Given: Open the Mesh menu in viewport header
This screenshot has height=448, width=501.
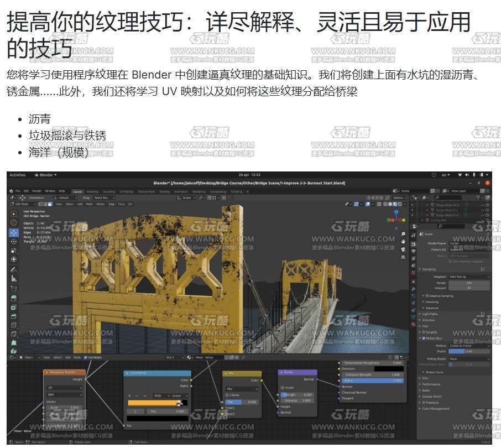Looking at the screenshot, I should 89,204.
